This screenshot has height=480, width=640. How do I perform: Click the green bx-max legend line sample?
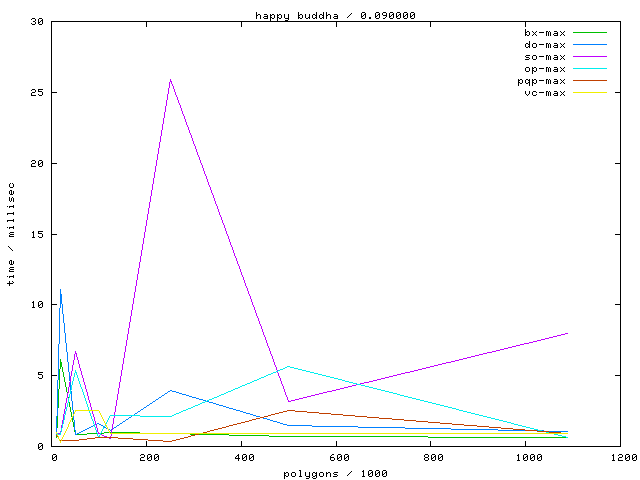pyautogui.click(x=590, y=33)
